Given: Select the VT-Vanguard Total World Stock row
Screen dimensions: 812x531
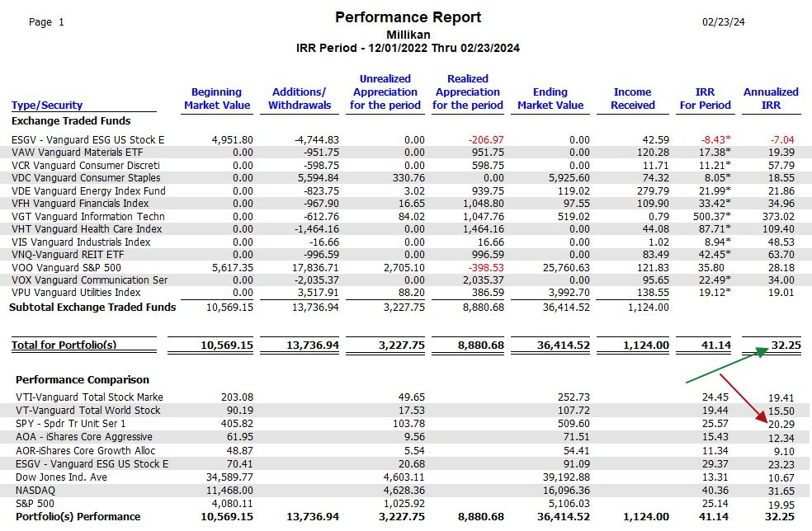Looking at the screenshot, I should click(406, 410).
